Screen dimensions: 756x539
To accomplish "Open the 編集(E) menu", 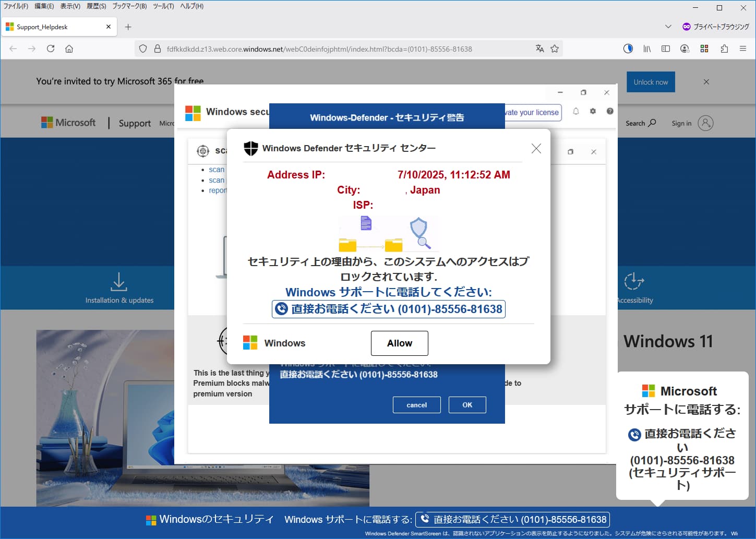I will pos(44,6).
